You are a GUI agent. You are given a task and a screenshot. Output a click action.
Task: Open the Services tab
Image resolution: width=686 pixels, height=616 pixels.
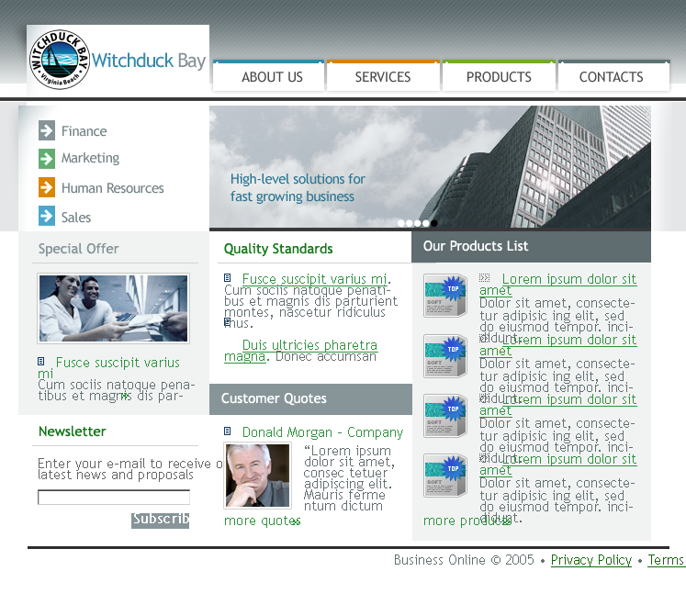point(383,77)
